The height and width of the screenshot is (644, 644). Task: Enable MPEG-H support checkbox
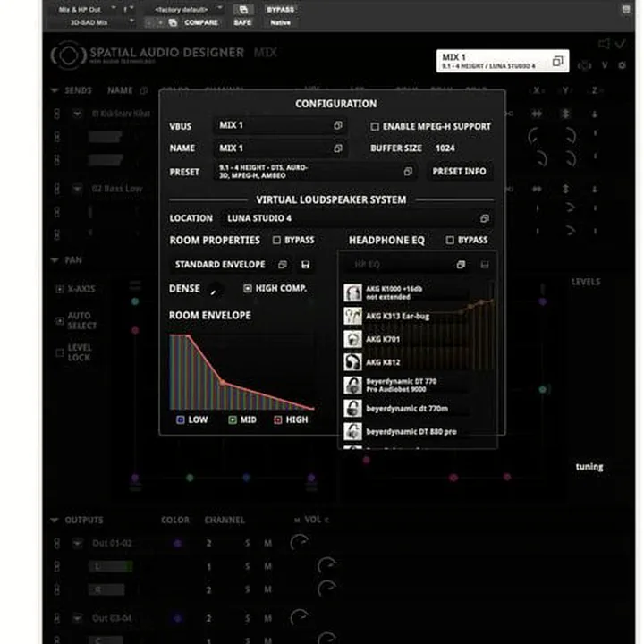375,126
